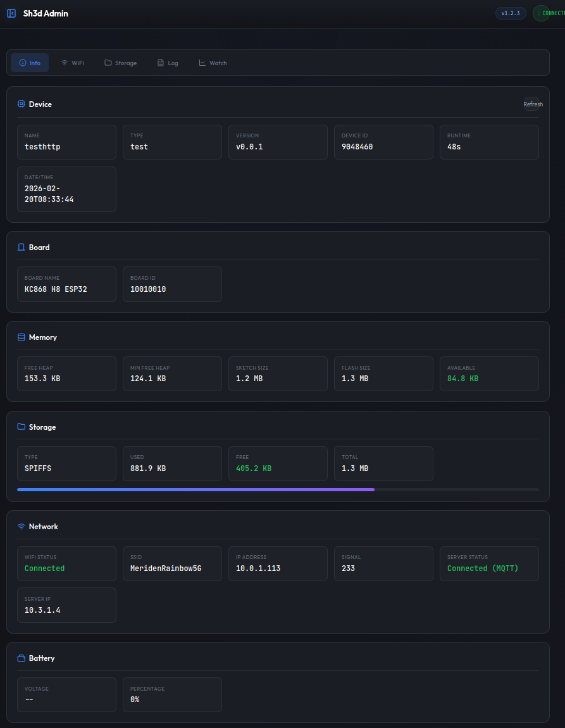Screen dimensions: 565x728
Task: Click the SSID card MeridenRainbow5G
Action: coord(171,563)
